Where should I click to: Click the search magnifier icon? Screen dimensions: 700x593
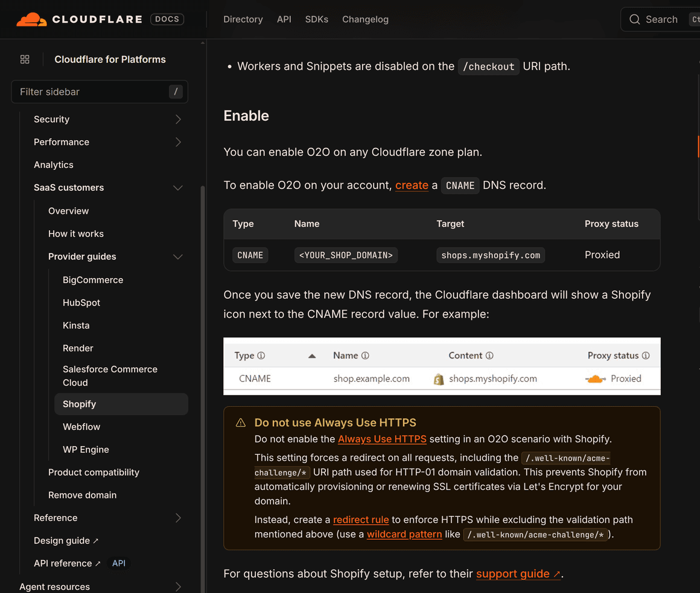click(634, 19)
